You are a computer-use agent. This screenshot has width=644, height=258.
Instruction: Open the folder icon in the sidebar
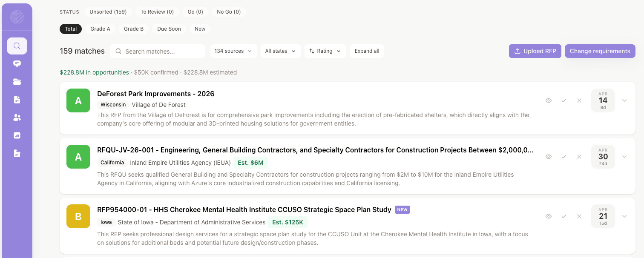coord(17,82)
